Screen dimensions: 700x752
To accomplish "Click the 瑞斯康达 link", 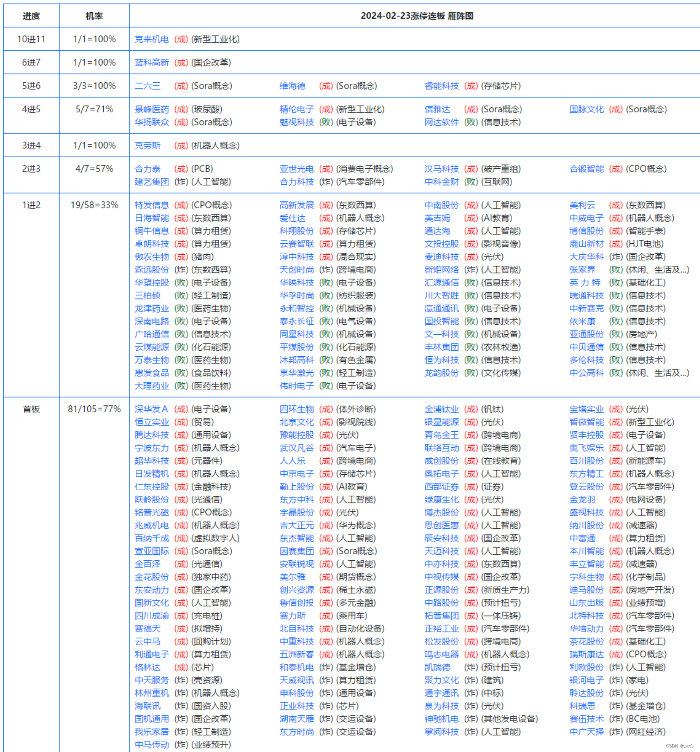I will point(586,655).
